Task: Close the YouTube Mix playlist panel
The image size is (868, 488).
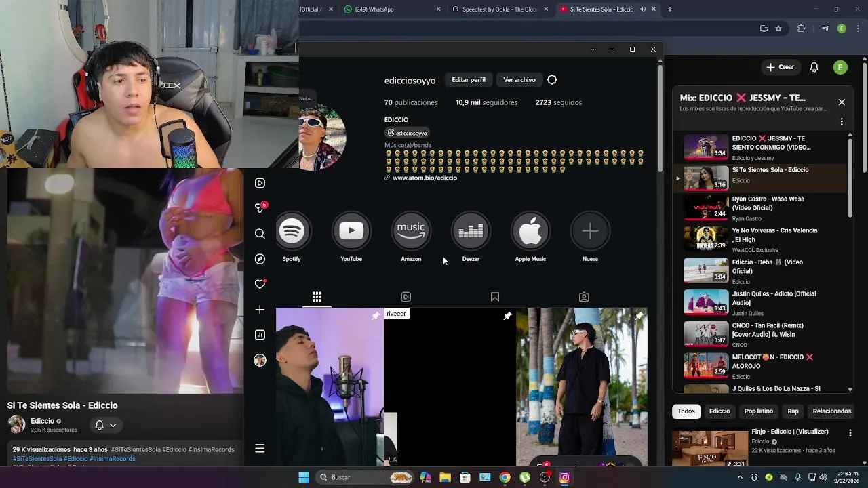Action: coord(842,102)
